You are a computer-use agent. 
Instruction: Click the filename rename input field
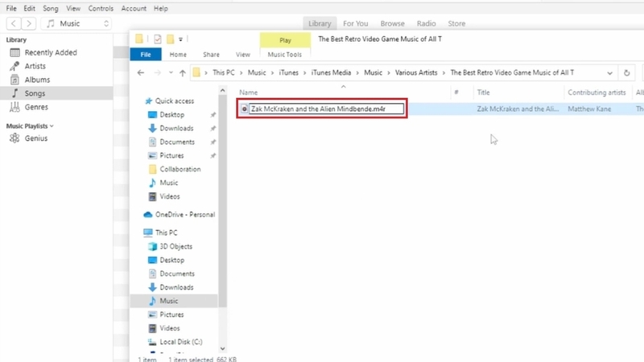click(327, 109)
